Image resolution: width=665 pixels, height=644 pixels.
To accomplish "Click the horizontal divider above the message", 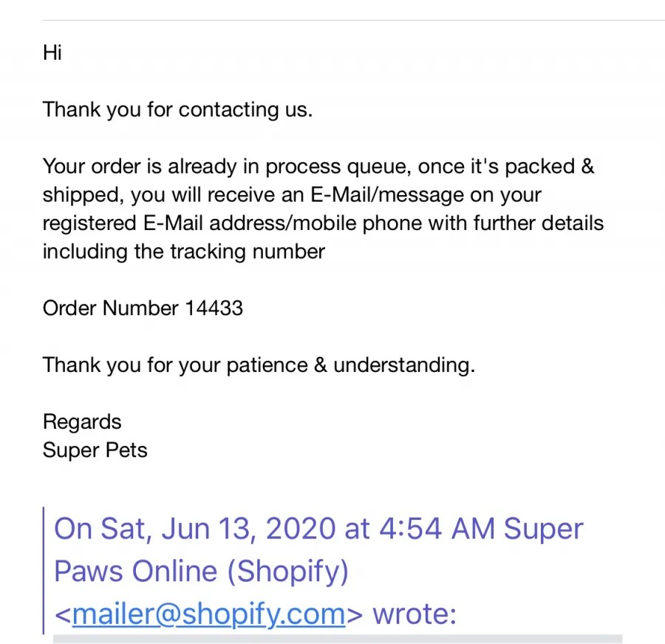I will click(354, 20).
